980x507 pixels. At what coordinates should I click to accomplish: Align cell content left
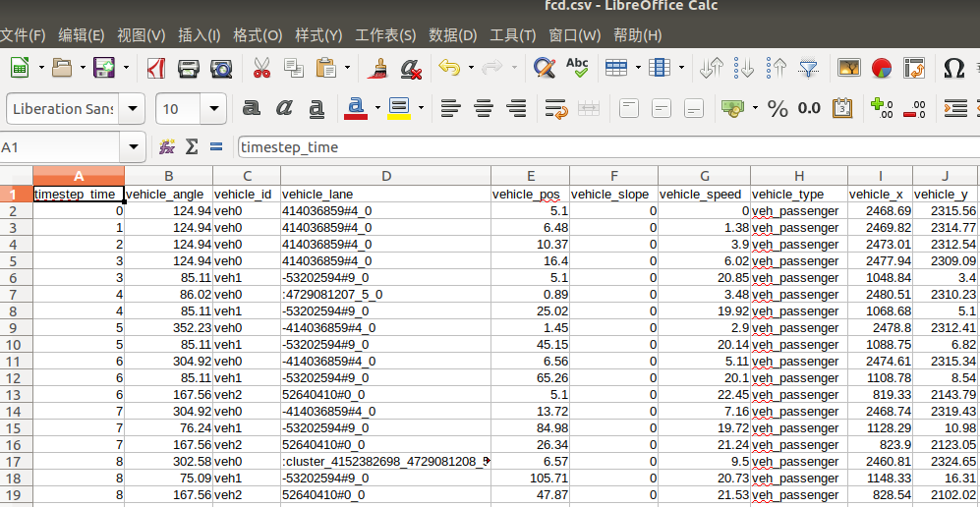click(x=450, y=109)
